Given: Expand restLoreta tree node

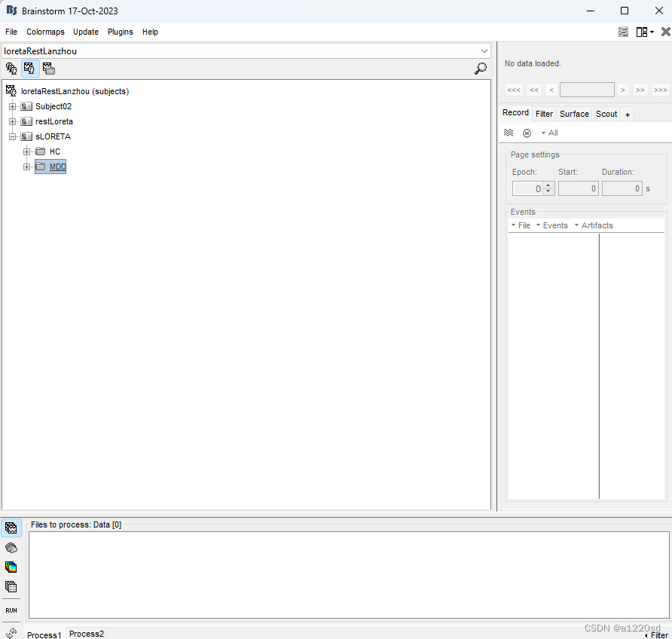Looking at the screenshot, I should [12, 121].
